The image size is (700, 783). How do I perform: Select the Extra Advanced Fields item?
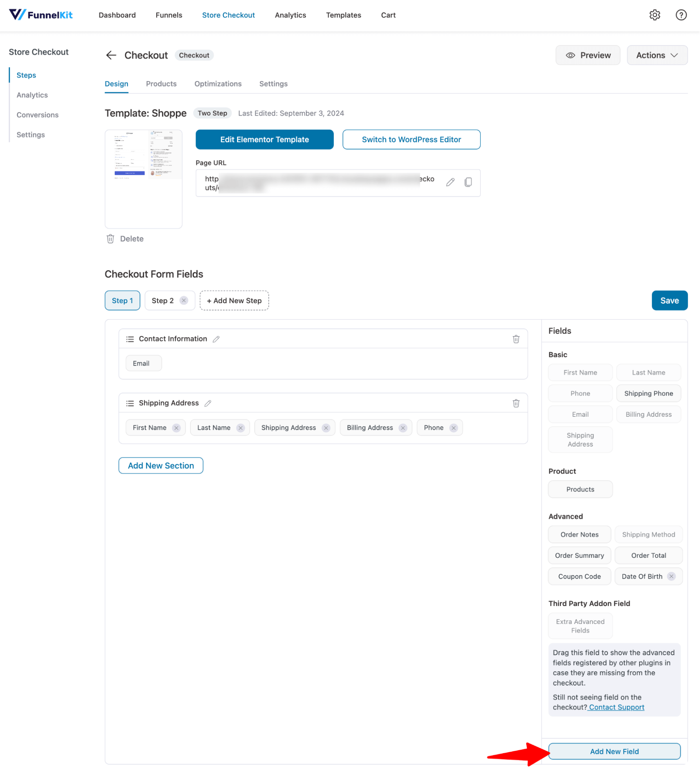coord(580,626)
